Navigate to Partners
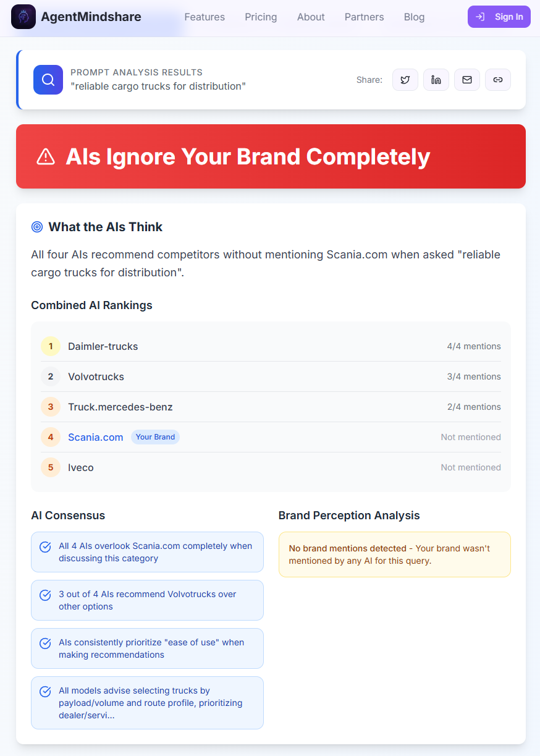Viewport: 540px width, 756px height. (364, 17)
